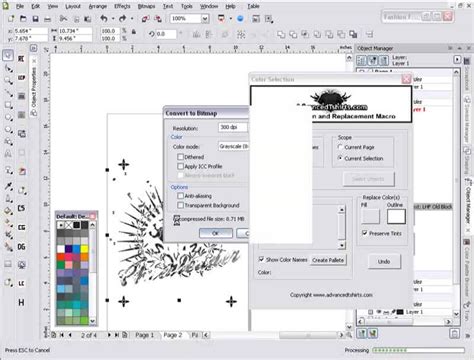This screenshot has height=360, width=474.
Task: Open the Object Properties docker tab
Action: pyautogui.click(x=34, y=89)
